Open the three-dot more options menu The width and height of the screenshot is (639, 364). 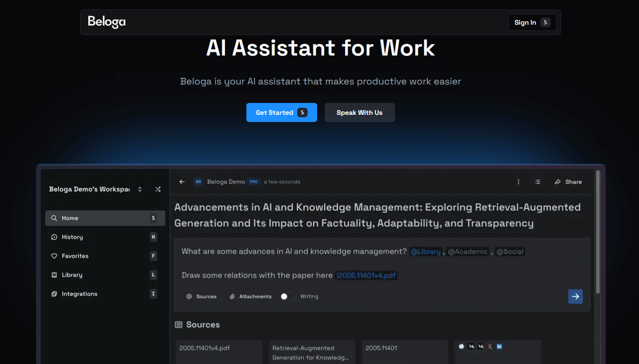point(518,182)
